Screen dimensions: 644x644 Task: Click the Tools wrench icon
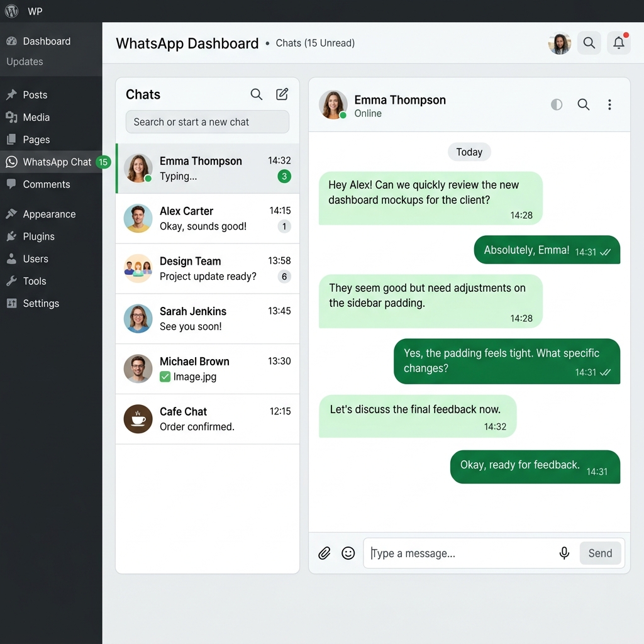click(x=11, y=281)
